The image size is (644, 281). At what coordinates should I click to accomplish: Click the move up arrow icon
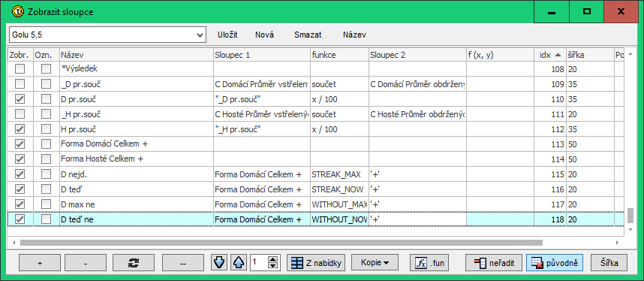tap(238, 262)
